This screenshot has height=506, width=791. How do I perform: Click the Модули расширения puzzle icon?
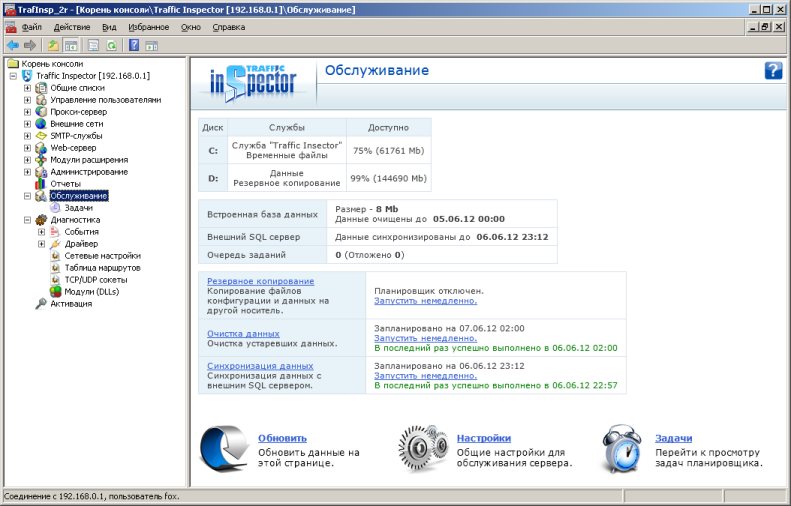click(x=41, y=160)
